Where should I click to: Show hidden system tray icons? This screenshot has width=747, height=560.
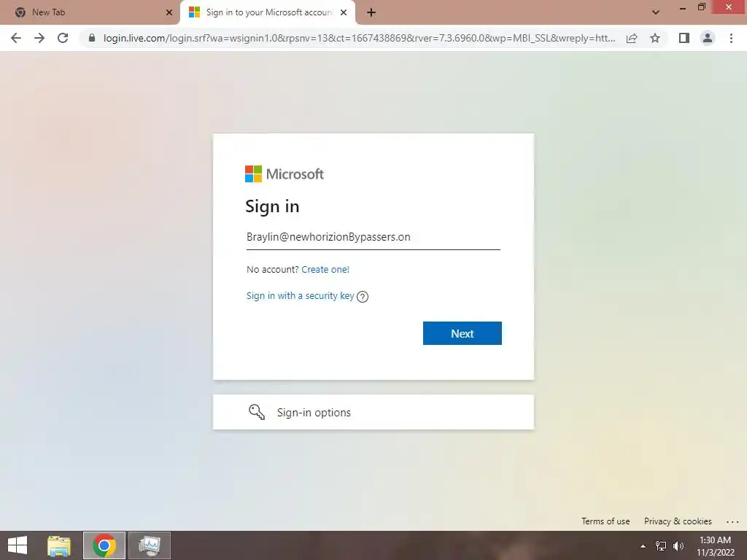point(643,546)
